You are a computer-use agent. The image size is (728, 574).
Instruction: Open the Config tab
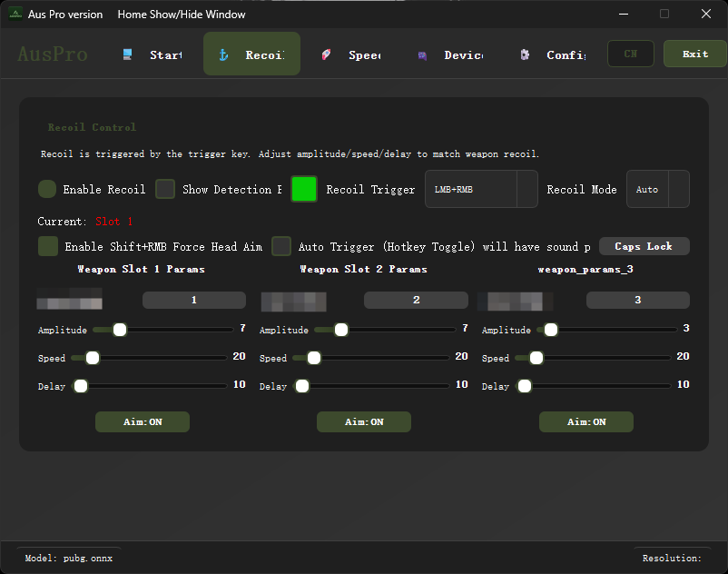point(553,54)
